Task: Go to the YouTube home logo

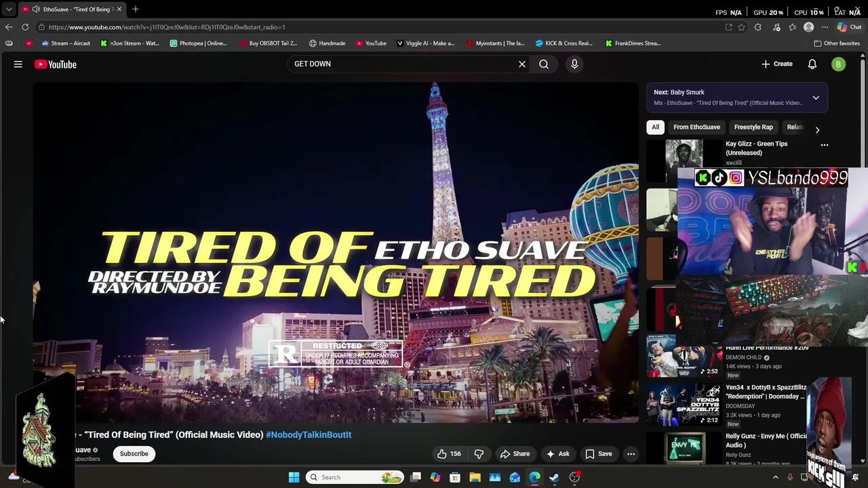Action: click(x=56, y=64)
